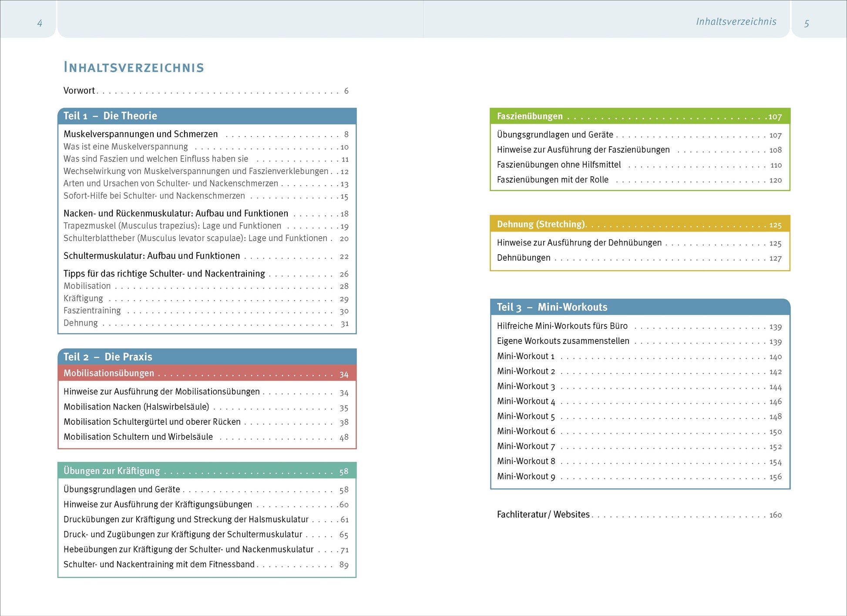
Task: Click the Teil 1 – Die Theorie header
Action: pyautogui.click(x=110, y=116)
